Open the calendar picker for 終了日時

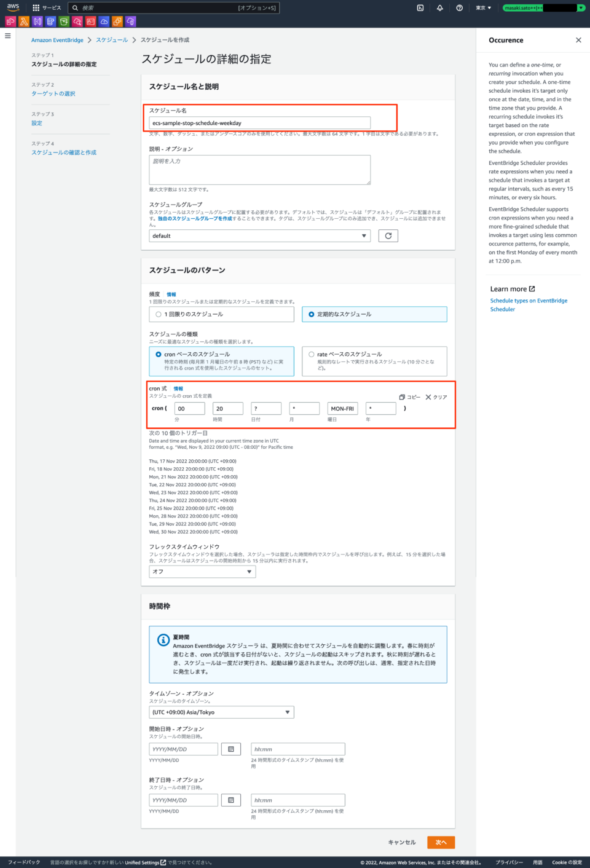tap(230, 800)
